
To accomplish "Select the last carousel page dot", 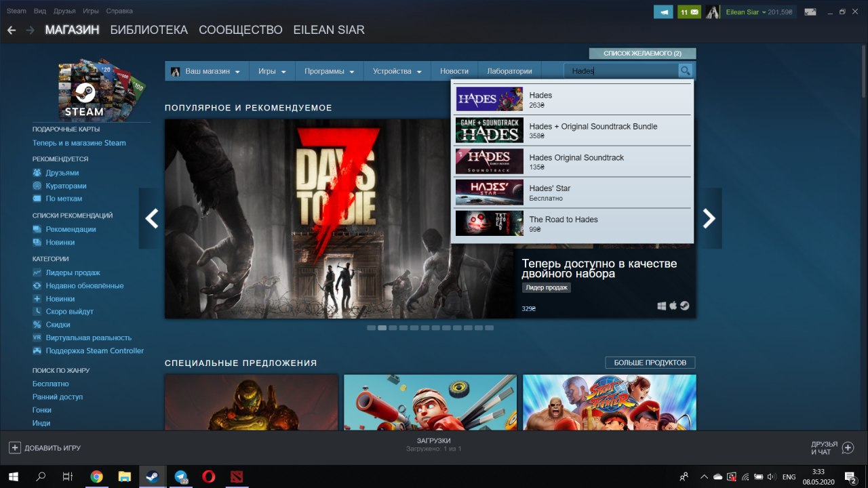I will point(489,327).
